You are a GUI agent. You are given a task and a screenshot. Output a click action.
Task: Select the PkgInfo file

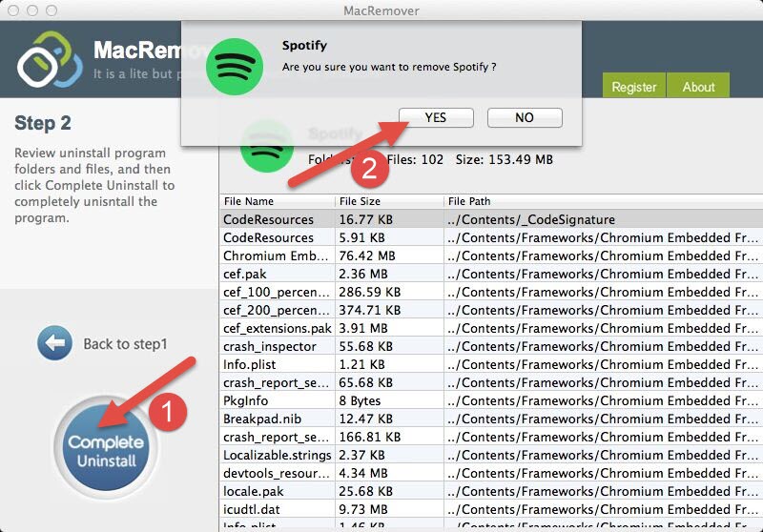(491, 400)
